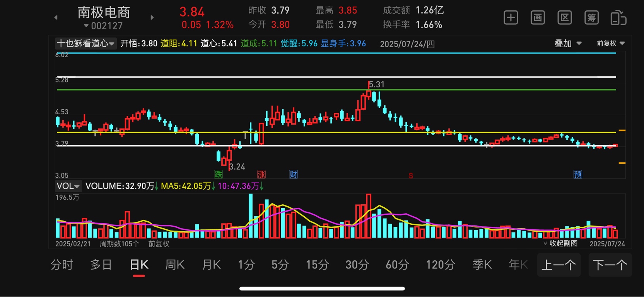Open the range statistics 区 icon
This screenshot has height=297, width=644.
tap(565, 18)
